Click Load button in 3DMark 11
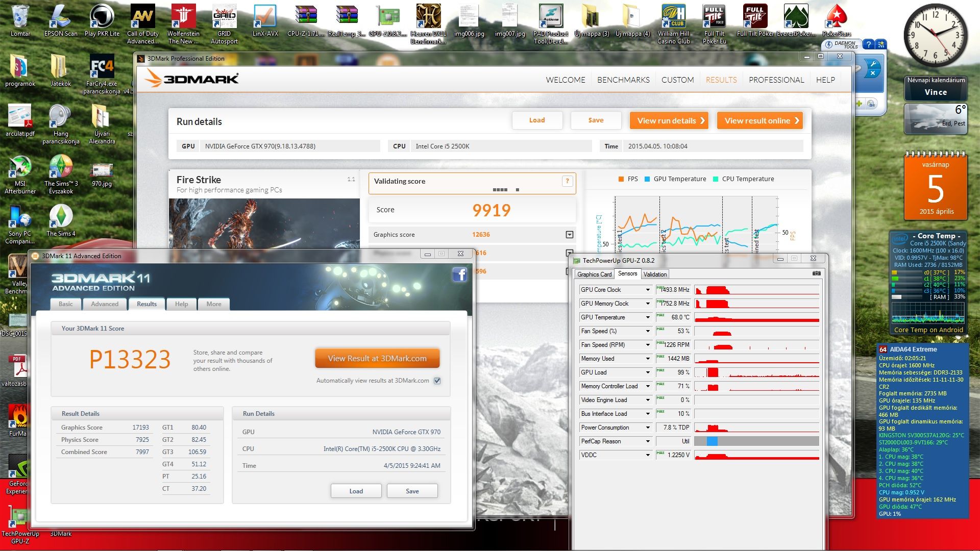 [x=356, y=491]
